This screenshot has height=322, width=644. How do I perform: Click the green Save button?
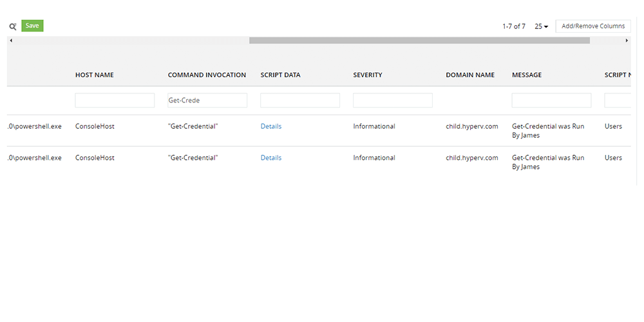(32, 26)
